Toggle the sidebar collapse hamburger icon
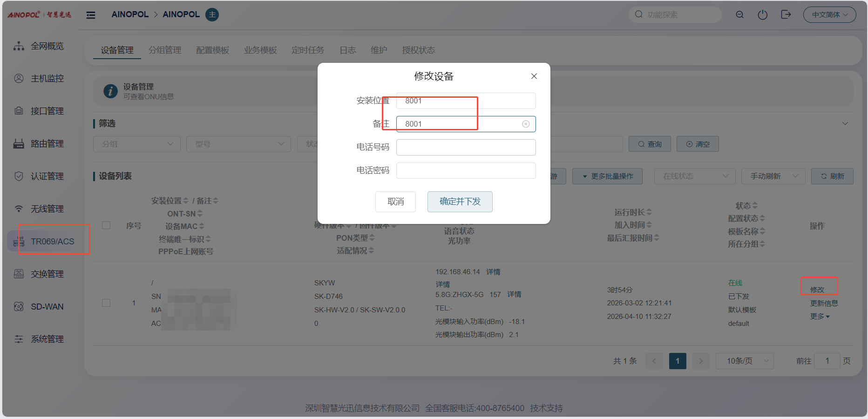Image resolution: width=868 pixels, height=419 pixels. coord(91,15)
